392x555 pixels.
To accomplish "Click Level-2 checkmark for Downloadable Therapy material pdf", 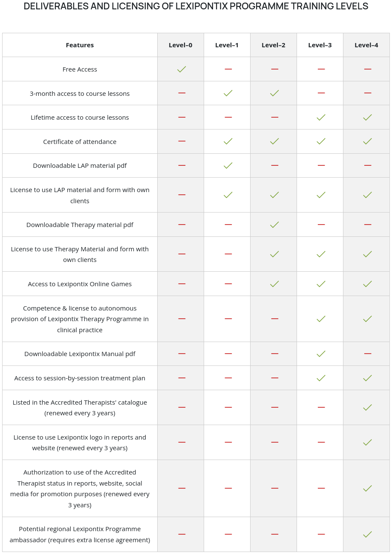I will coord(274,224).
